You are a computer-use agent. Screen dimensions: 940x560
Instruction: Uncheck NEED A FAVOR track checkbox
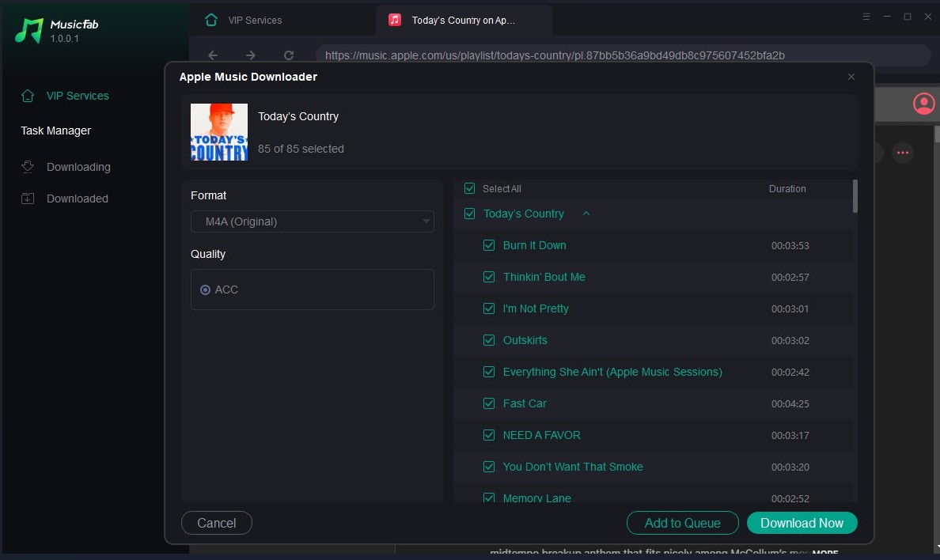488,435
